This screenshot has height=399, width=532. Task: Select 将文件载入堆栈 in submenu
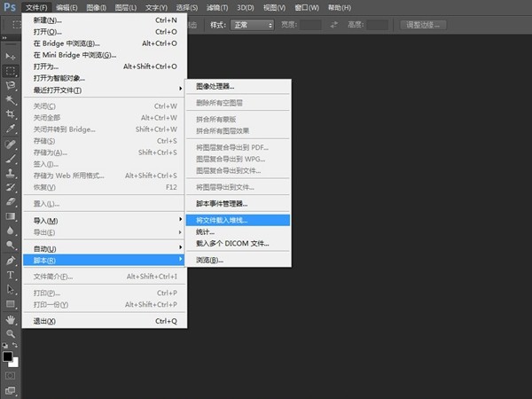point(238,220)
